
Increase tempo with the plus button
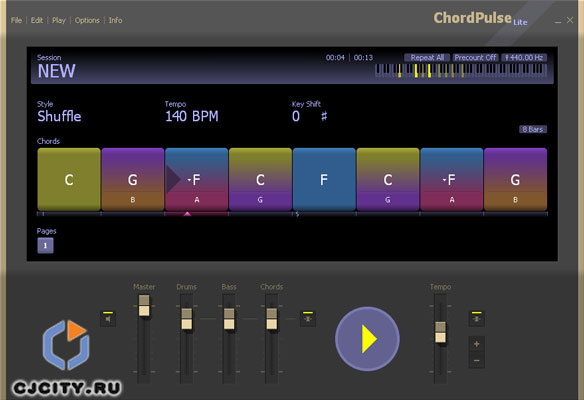coord(476,344)
